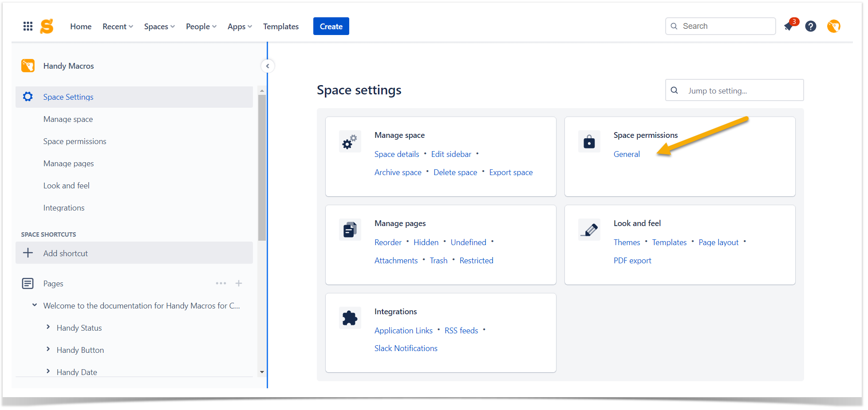Click the Pages document icon in sidebar
This screenshot has height=410, width=868.
[28, 283]
